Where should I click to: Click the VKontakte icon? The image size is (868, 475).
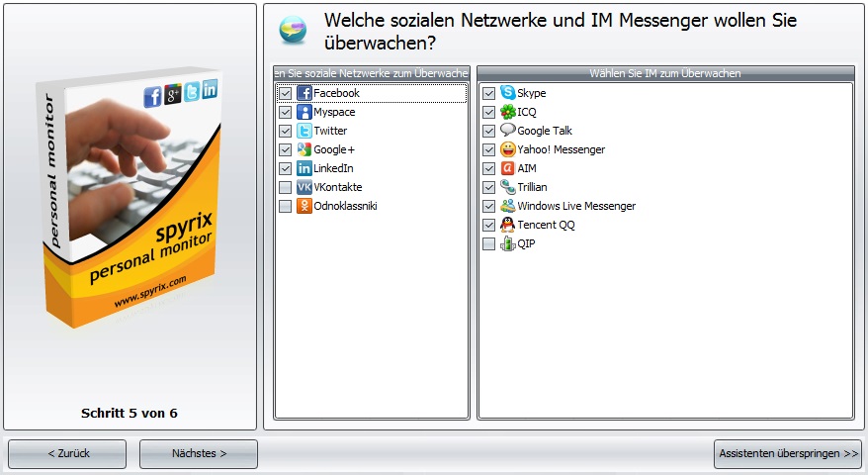304,187
